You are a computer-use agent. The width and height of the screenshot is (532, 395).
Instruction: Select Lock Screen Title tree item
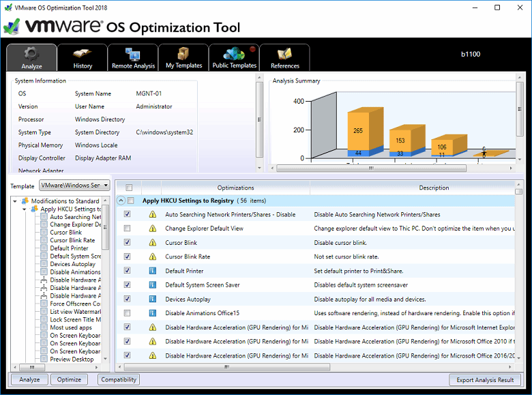coord(75,319)
